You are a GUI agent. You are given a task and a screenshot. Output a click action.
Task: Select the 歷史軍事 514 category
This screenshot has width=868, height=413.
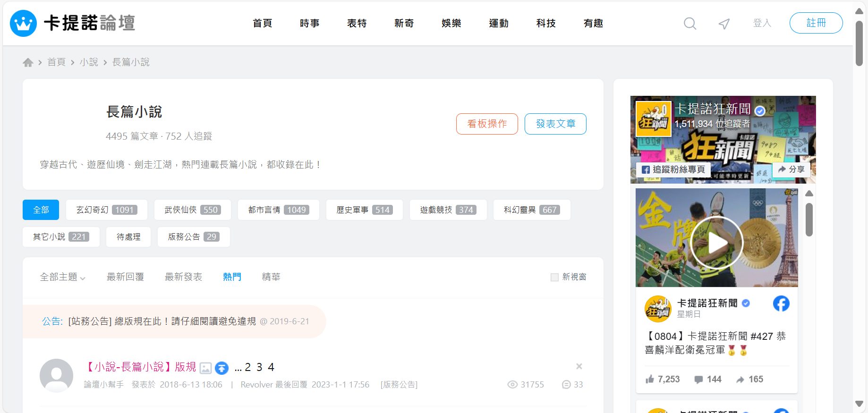point(365,210)
